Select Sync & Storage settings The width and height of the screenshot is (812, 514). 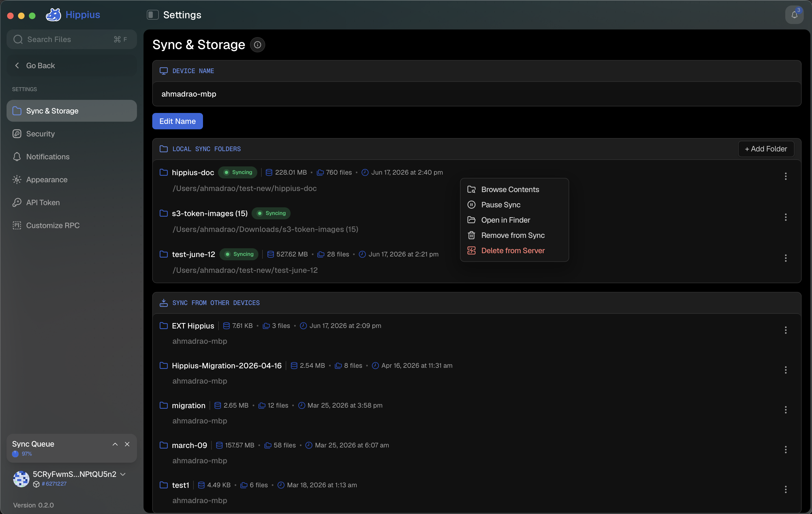[x=71, y=110]
